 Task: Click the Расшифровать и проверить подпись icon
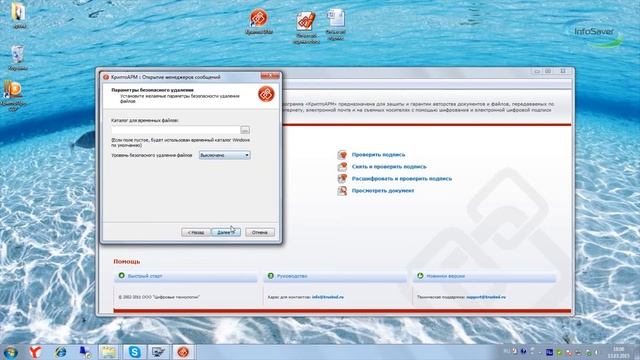(x=342, y=178)
